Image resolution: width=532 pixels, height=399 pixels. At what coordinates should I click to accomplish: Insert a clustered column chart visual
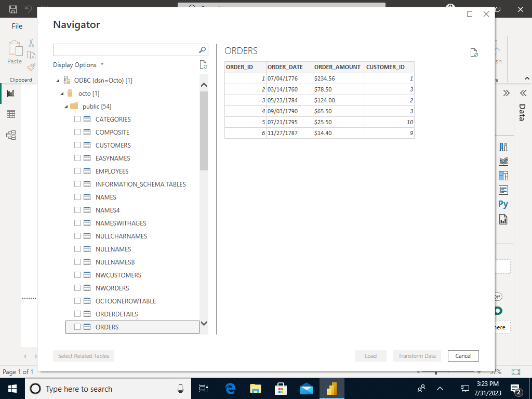(503, 146)
